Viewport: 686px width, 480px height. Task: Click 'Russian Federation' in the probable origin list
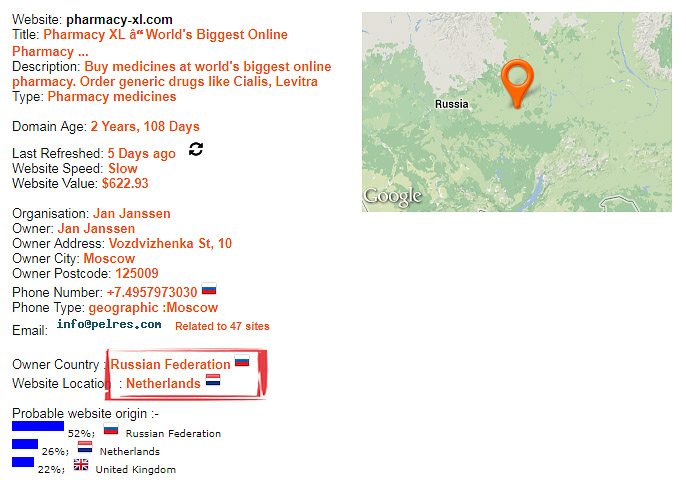[x=173, y=434]
